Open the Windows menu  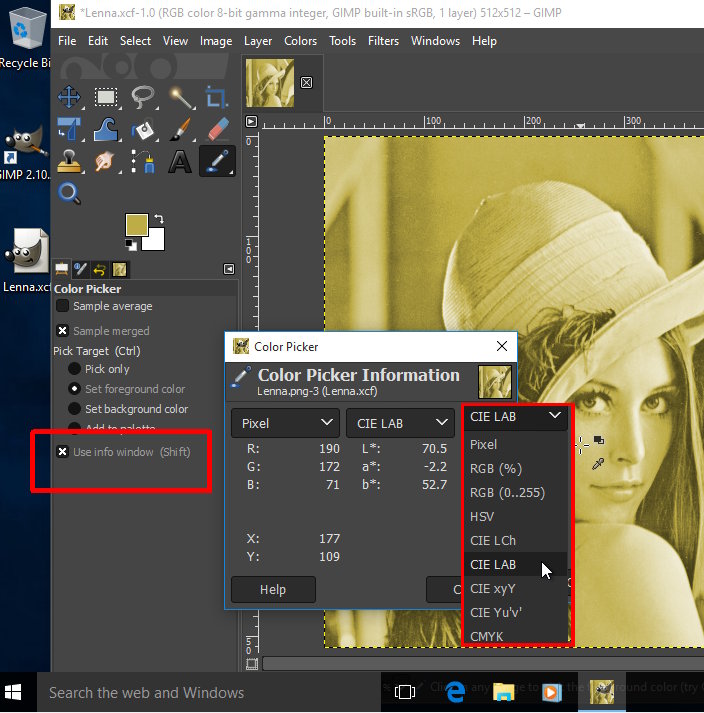[435, 41]
